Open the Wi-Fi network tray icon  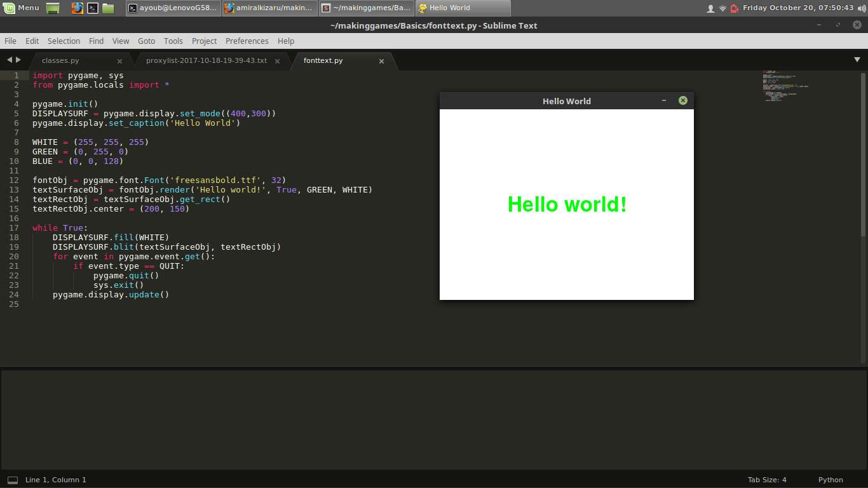(722, 8)
